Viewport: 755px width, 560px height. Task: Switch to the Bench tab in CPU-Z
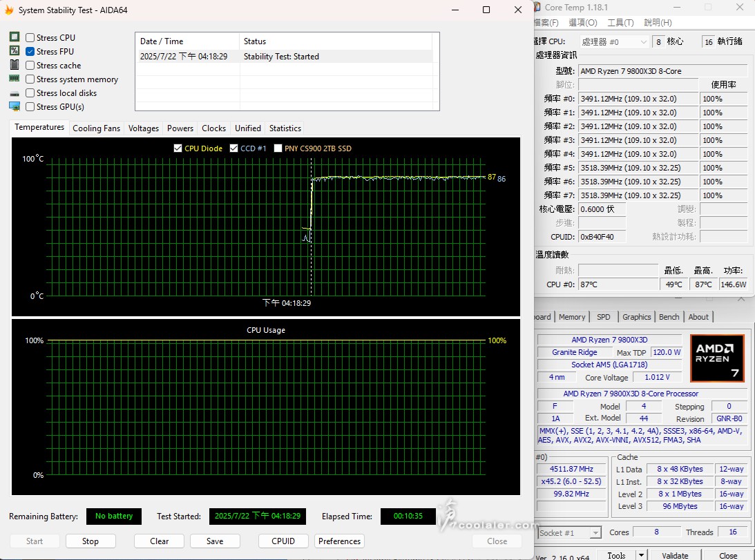(669, 317)
